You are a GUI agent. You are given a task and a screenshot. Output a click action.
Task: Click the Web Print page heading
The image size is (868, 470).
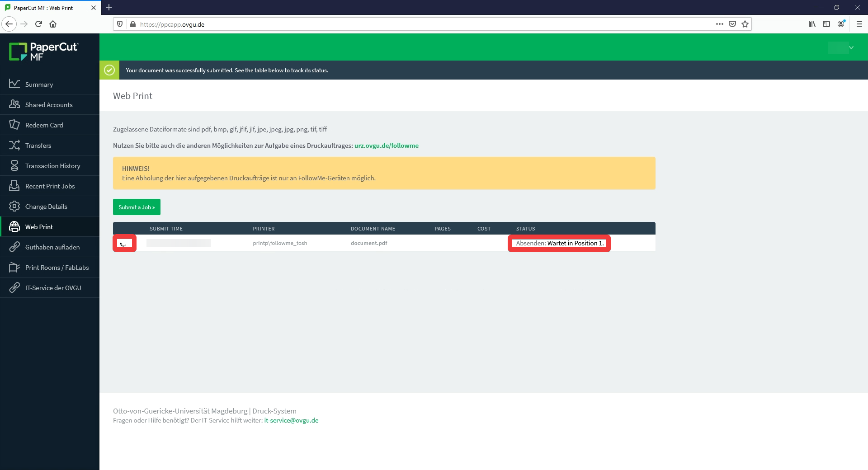(132, 96)
